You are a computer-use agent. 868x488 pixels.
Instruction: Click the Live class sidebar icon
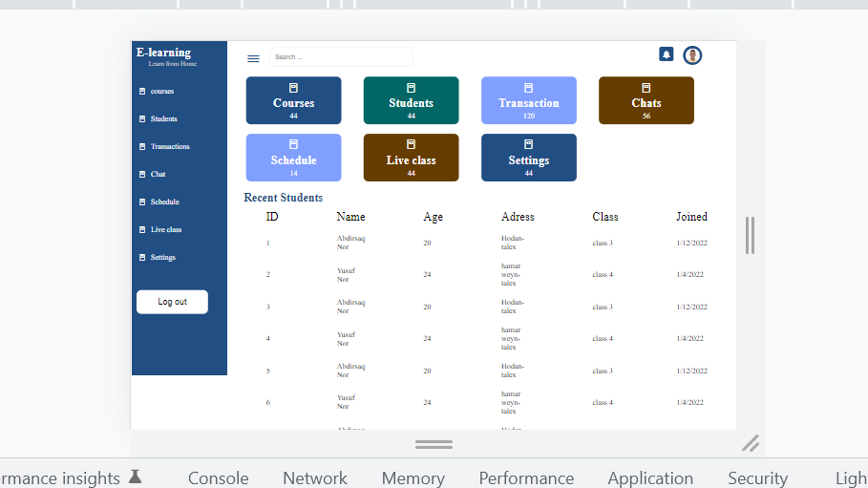142,229
